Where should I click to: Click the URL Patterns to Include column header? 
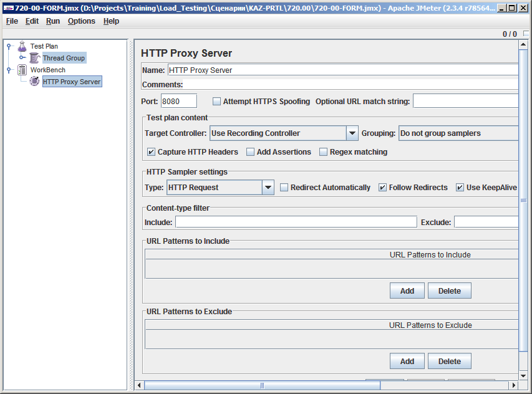(332, 254)
